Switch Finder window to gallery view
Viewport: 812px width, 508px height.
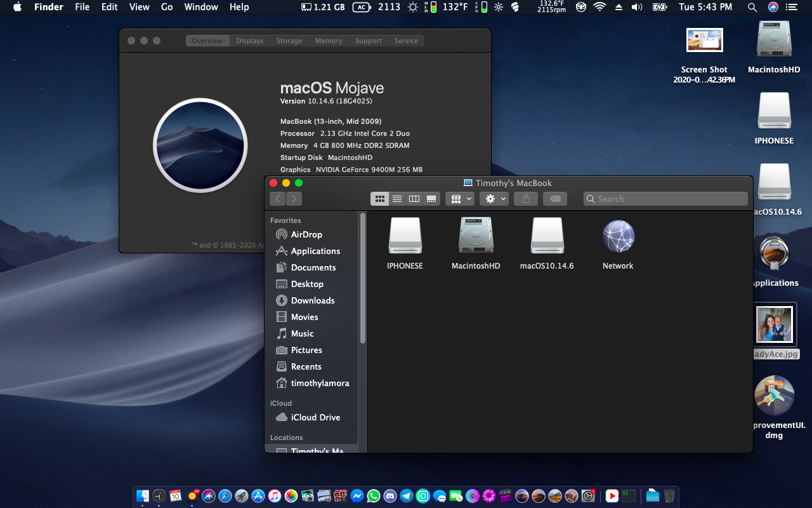pos(432,199)
